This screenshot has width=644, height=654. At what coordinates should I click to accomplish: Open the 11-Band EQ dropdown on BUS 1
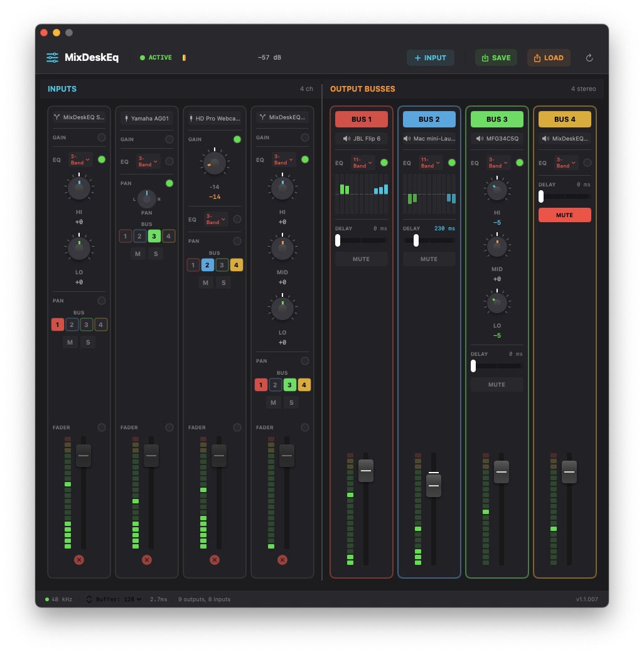click(x=363, y=163)
